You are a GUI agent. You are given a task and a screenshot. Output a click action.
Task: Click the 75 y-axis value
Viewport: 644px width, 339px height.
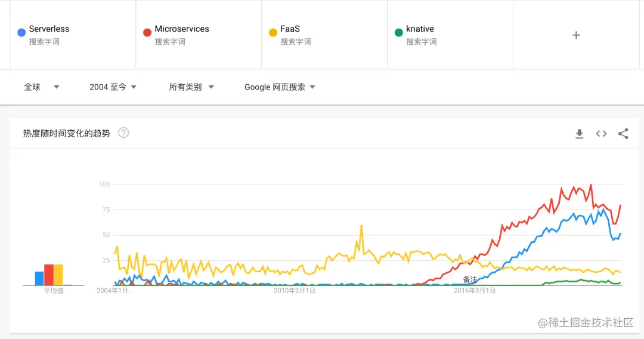[x=106, y=209]
